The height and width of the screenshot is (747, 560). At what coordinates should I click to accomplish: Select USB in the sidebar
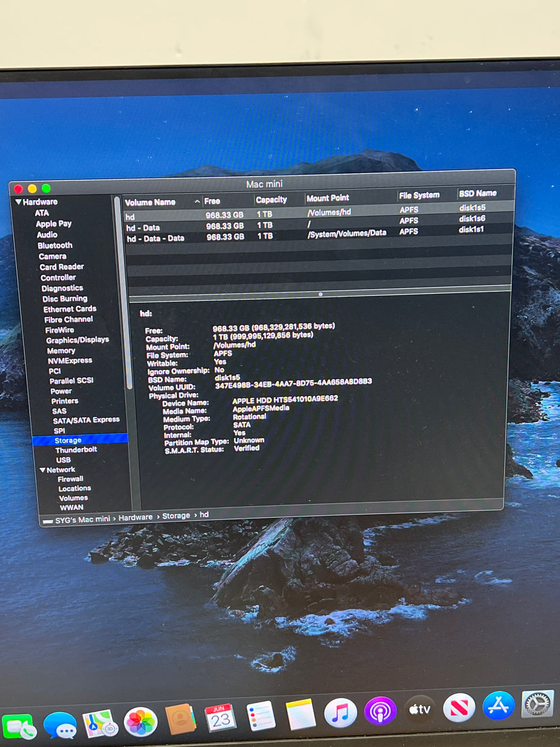coord(63,460)
